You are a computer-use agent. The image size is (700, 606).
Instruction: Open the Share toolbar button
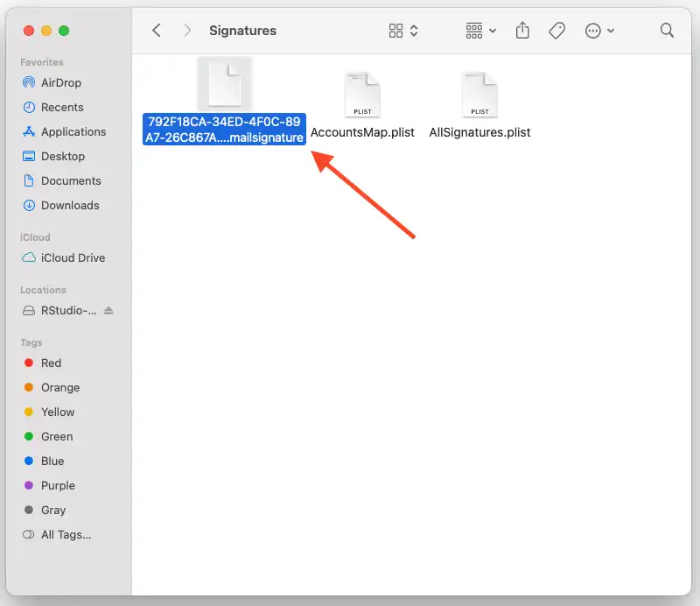[x=522, y=31]
